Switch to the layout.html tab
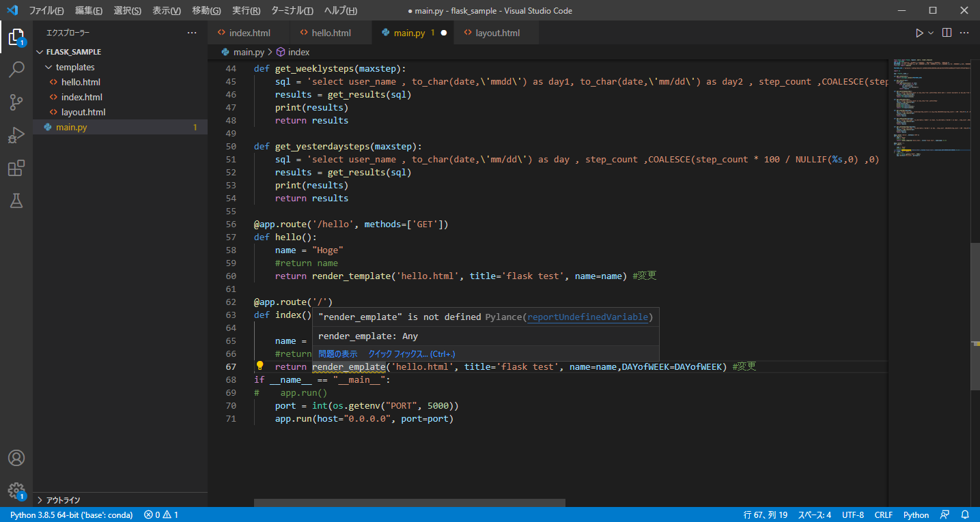Image resolution: width=980 pixels, height=522 pixels. 497,33
